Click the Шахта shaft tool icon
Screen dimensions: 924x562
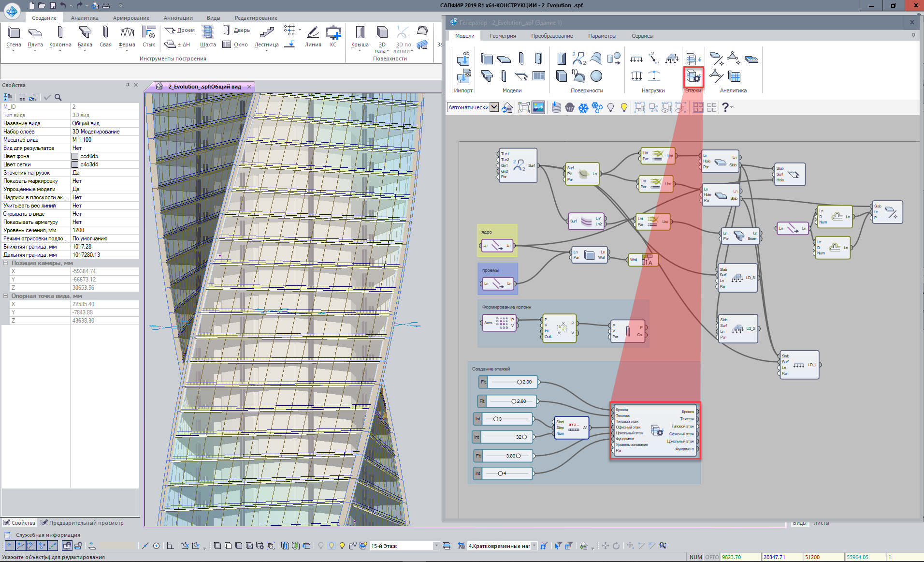207,32
